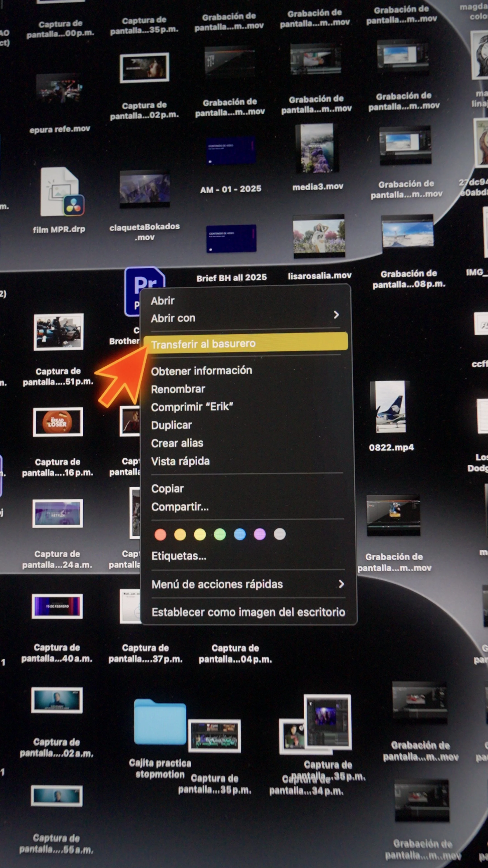The height and width of the screenshot is (868, 488).
Task: Click 'Obtener información' menu entry
Action: click(x=201, y=371)
